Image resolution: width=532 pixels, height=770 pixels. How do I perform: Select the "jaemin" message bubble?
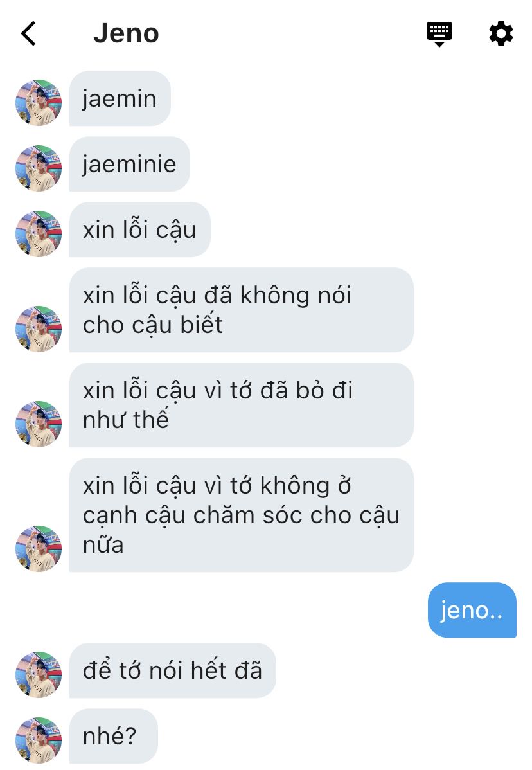[120, 99]
